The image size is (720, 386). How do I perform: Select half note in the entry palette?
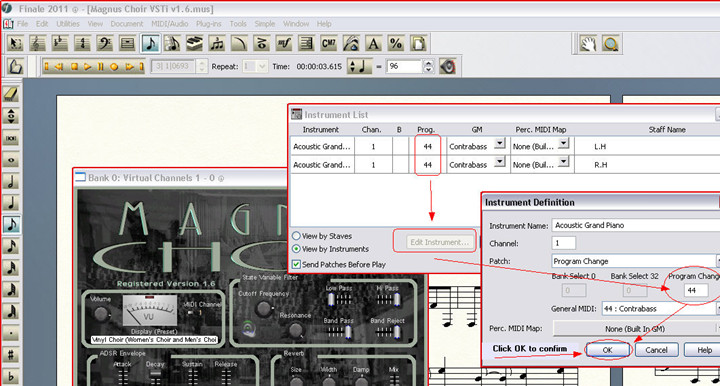[x=11, y=181]
